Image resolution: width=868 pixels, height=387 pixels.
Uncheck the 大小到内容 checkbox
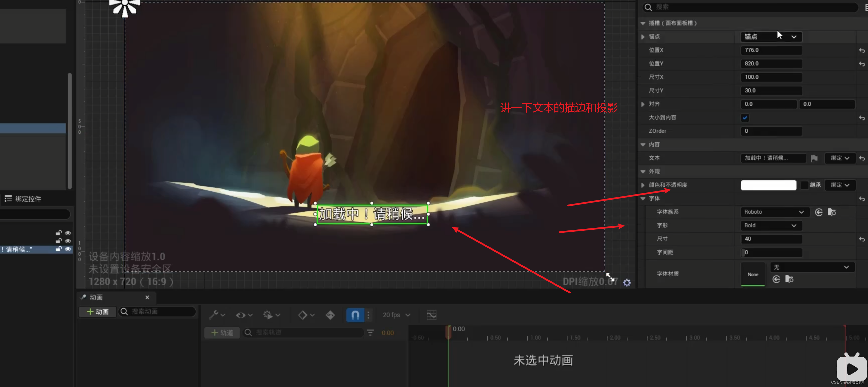(745, 118)
